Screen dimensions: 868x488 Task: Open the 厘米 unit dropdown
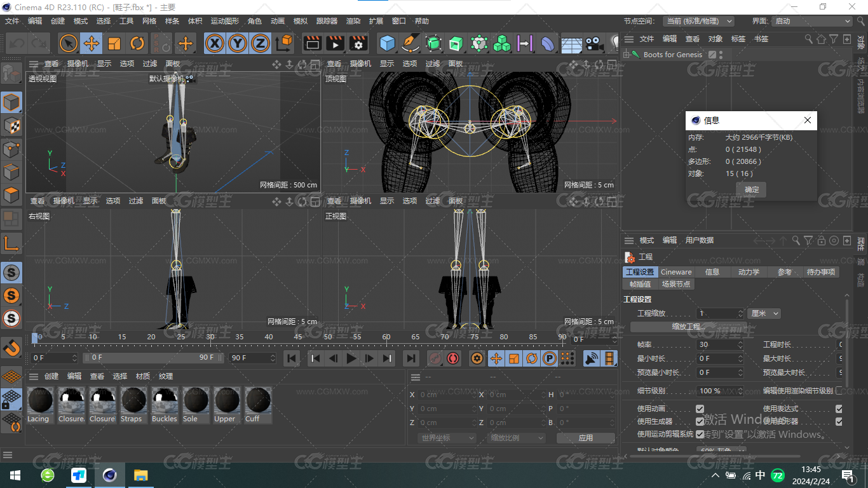(764, 313)
